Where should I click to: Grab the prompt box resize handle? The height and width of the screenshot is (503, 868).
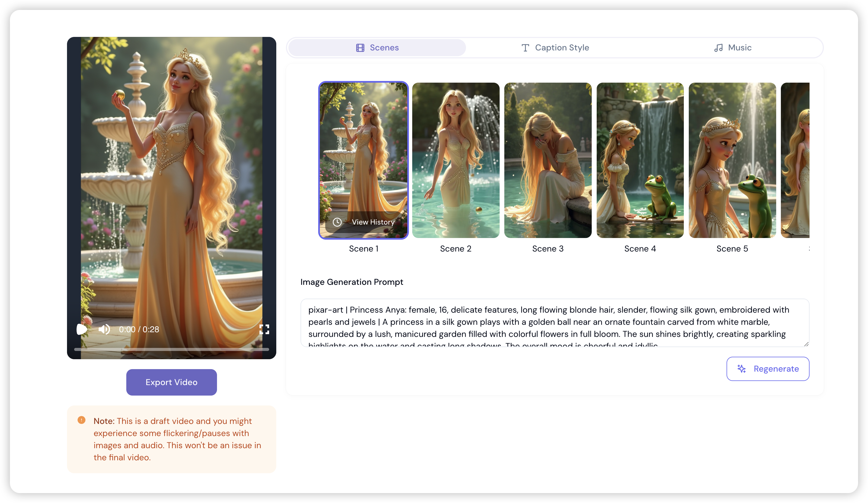[x=806, y=344]
